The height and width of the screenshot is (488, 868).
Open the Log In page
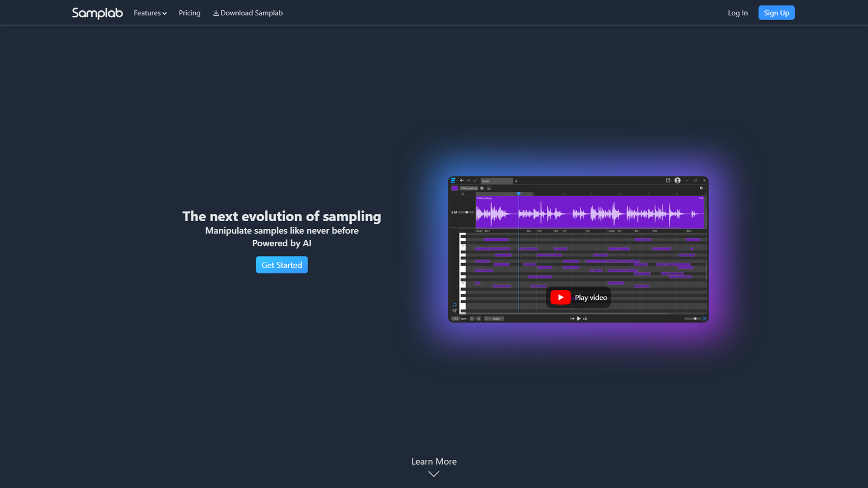point(738,13)
